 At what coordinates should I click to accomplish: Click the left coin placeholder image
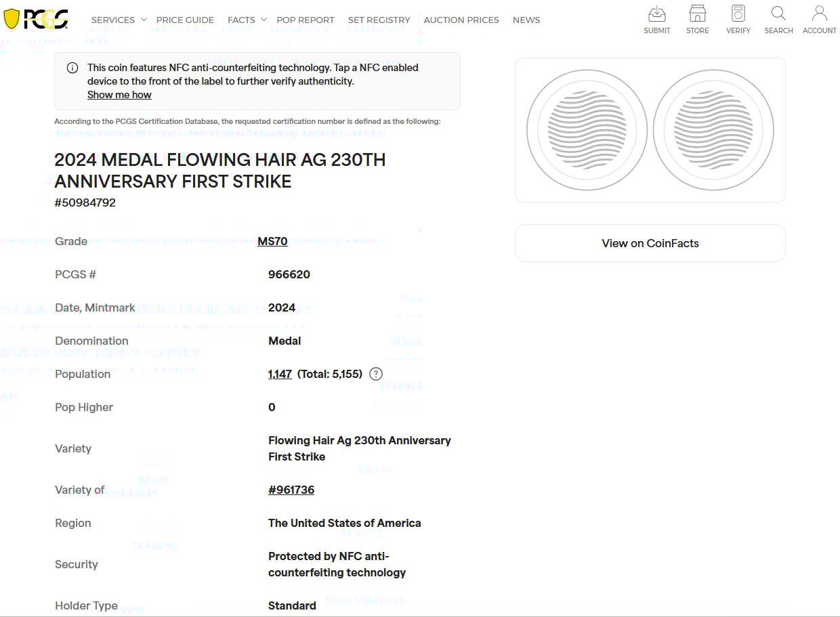click(x=587, y=130)
